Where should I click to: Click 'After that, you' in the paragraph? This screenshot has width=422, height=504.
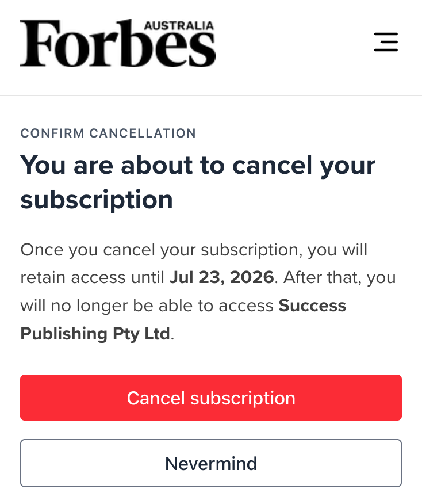click(339, 277)
